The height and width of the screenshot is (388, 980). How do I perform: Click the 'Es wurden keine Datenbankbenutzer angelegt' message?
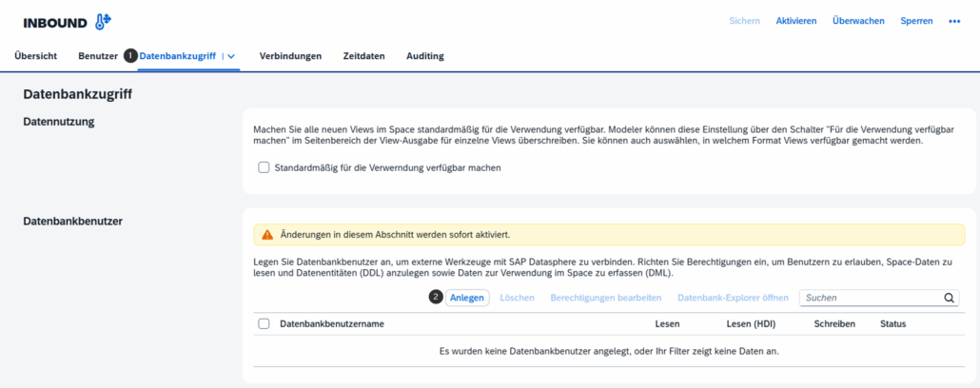click(x=609, y=351)
